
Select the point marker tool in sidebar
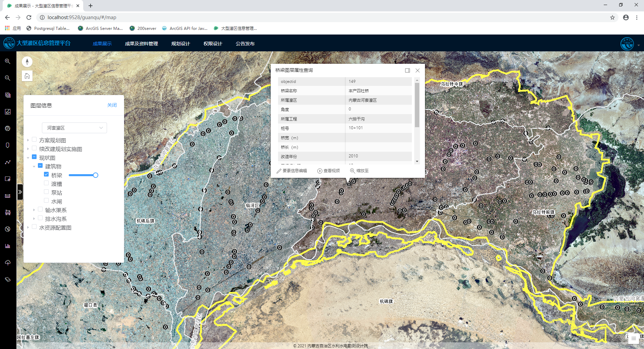coord(8,145)
